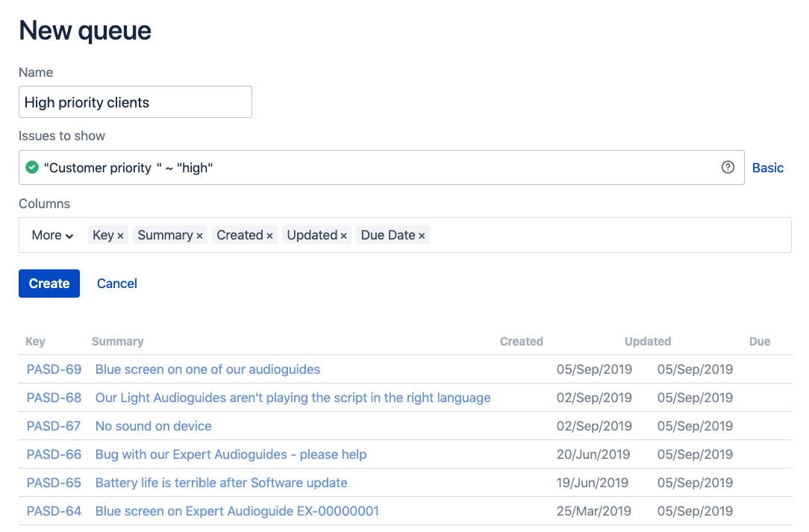Screen dimensions: 809x532
Task: Click the Created column header
Action: [521, 342]
